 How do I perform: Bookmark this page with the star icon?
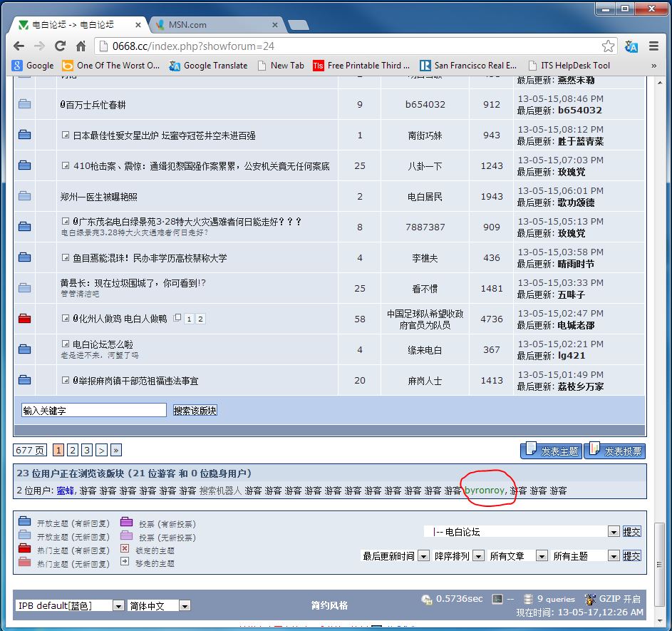tap(608, 46)
